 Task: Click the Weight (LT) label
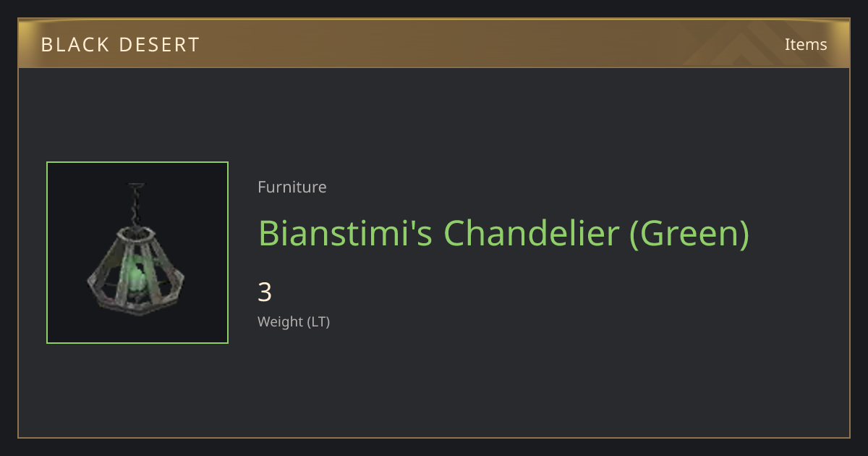click(294, 321)
